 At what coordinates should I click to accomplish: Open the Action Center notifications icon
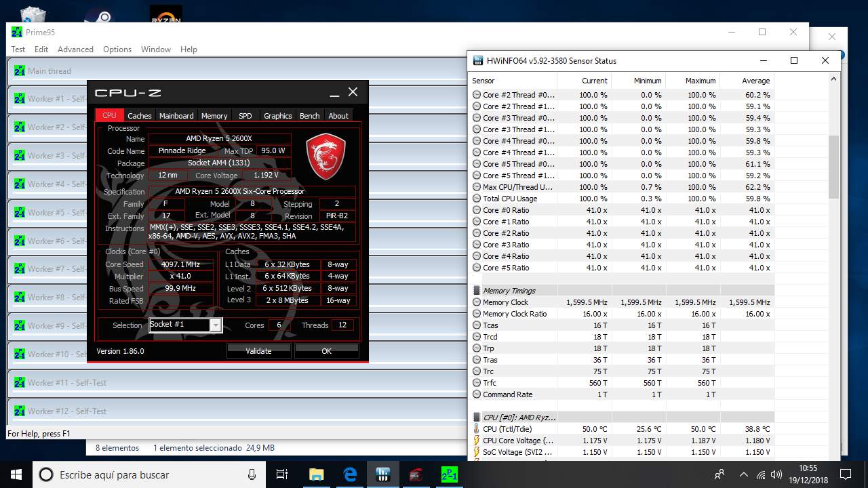(x=846, y=474)
